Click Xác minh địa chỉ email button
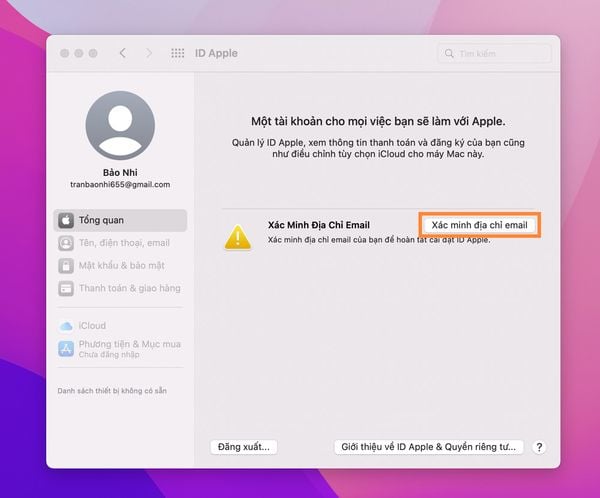 coord(479,225)
